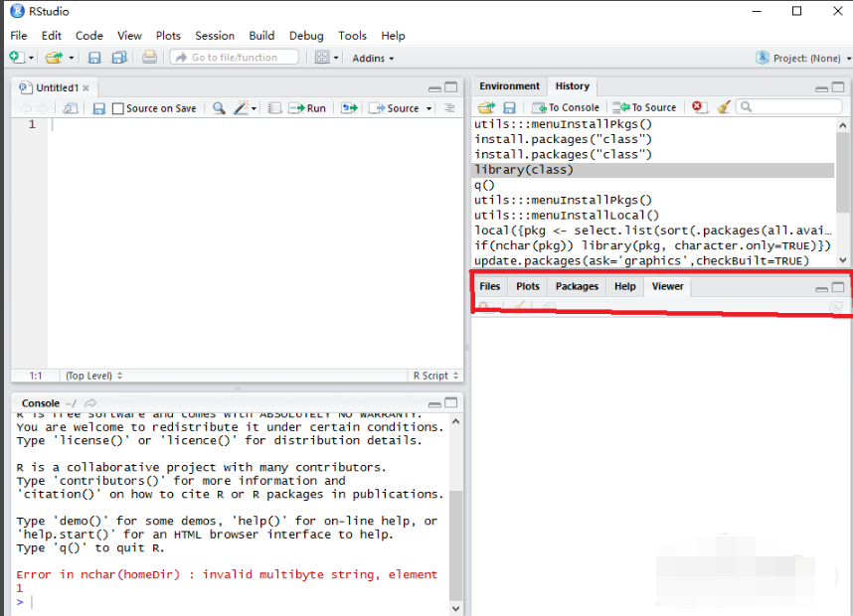Viewport: 853px width, 616px height.
Task: Open the Help menu in menu bar
Action: [393, 36]
